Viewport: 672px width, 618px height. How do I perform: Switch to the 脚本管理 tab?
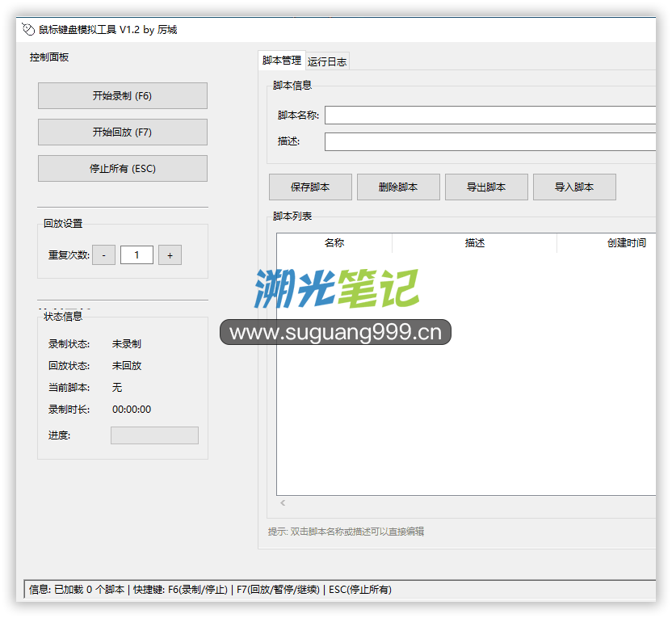(x=281, y=61)
